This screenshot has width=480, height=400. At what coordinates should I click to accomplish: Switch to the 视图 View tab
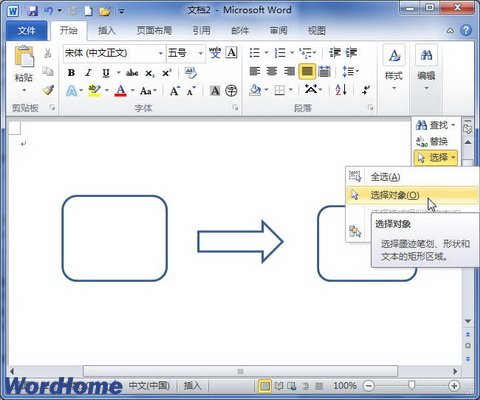316,31
